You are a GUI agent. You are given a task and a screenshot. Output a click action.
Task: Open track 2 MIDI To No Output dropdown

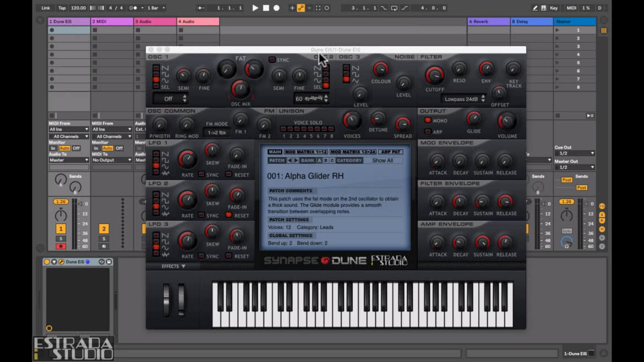coord(112,160)
